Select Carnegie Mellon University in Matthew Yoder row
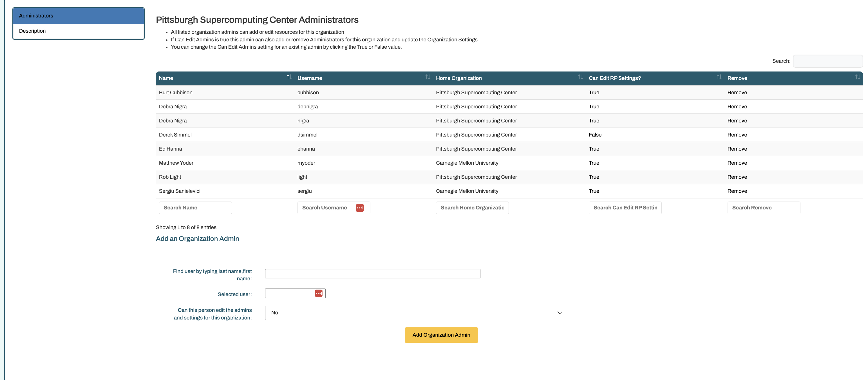Viewport: 868px width, 380px height. 467,163
